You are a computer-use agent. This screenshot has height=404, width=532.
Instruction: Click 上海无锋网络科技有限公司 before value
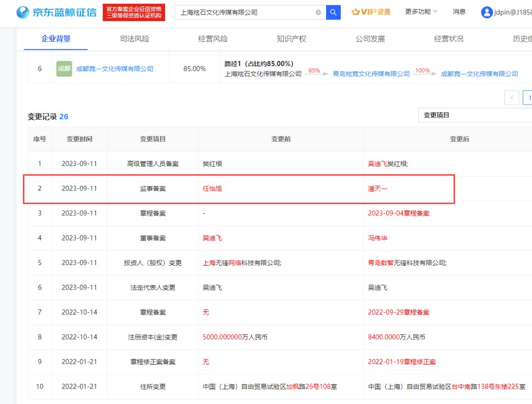(x=242, y=263)
